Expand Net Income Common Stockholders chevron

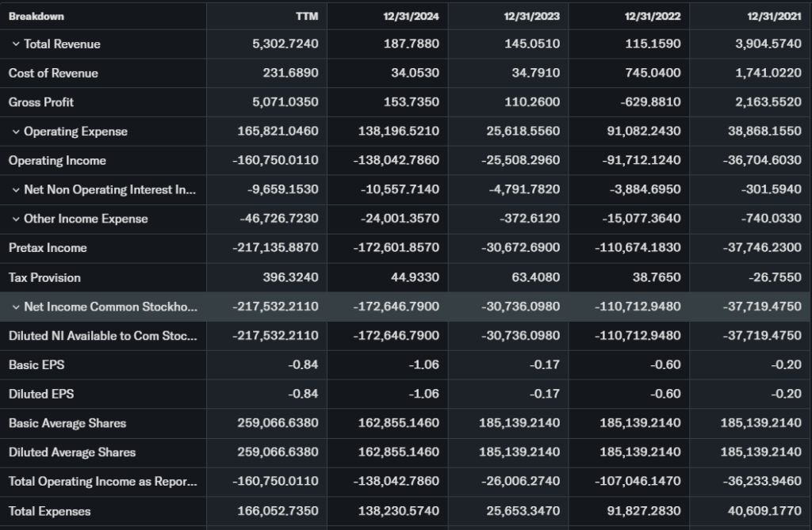tap(16, 307)
